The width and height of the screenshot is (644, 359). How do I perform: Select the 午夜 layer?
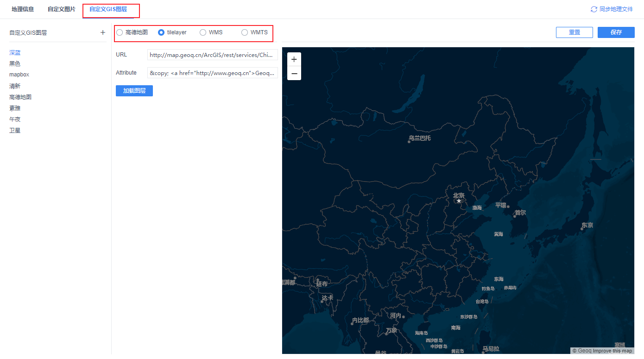(x=15, y=120)
